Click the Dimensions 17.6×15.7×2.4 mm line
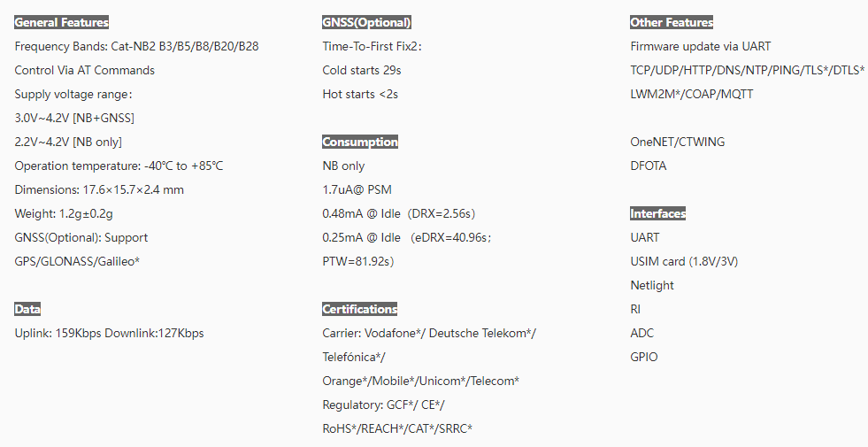 [x=99, y=190]
